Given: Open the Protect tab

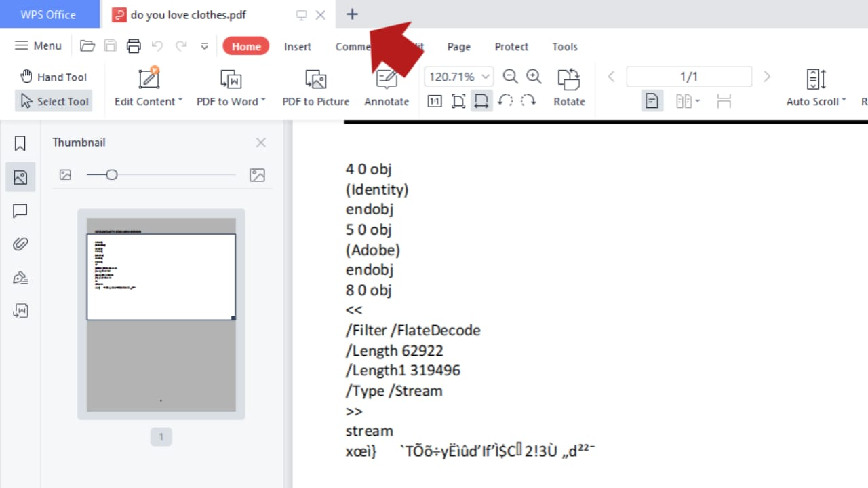Looking at the screenshot, I should (x=511, y=46).
